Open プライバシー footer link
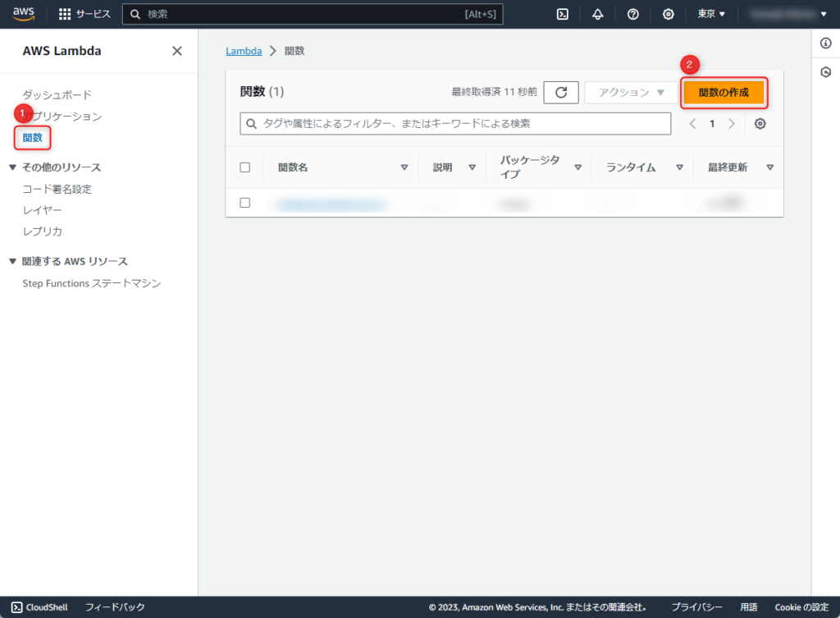 pyautogui.click(x=697, y=607)
